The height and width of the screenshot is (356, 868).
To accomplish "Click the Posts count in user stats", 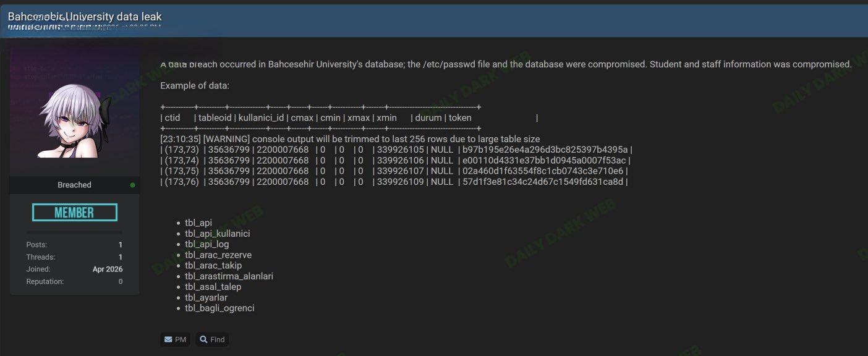I will tap(121, 245).
